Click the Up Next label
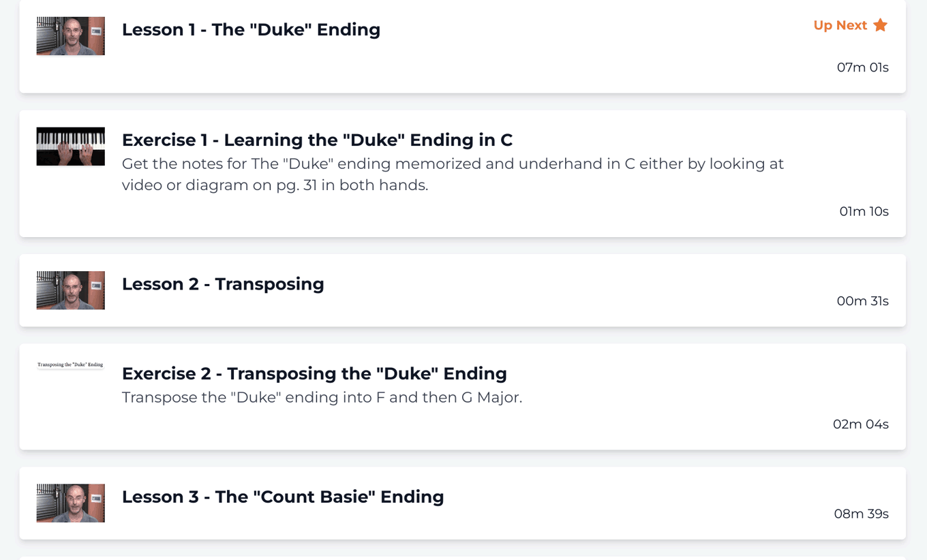This screenshot has width=927, height=560. pos(840,25)
